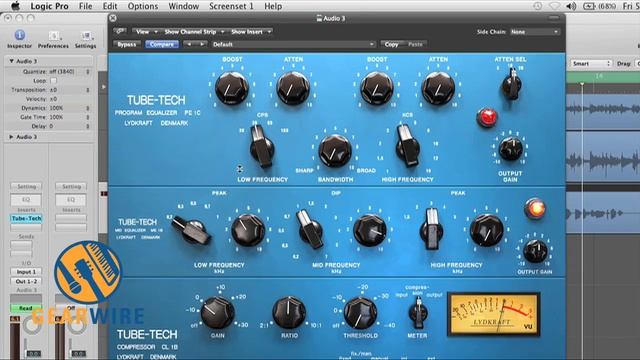
Task: Click the BANDWIDTH knob
Action: [335, 151]
